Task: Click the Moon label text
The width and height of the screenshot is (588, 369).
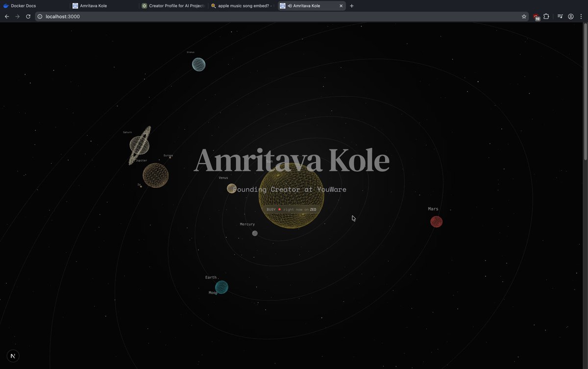Action: 213,293
